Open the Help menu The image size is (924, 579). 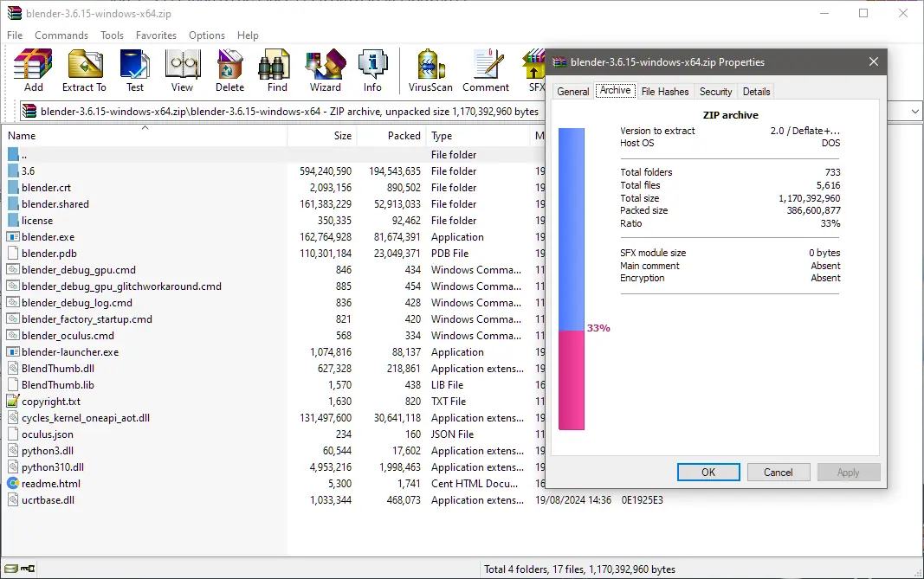pos(248,35)
